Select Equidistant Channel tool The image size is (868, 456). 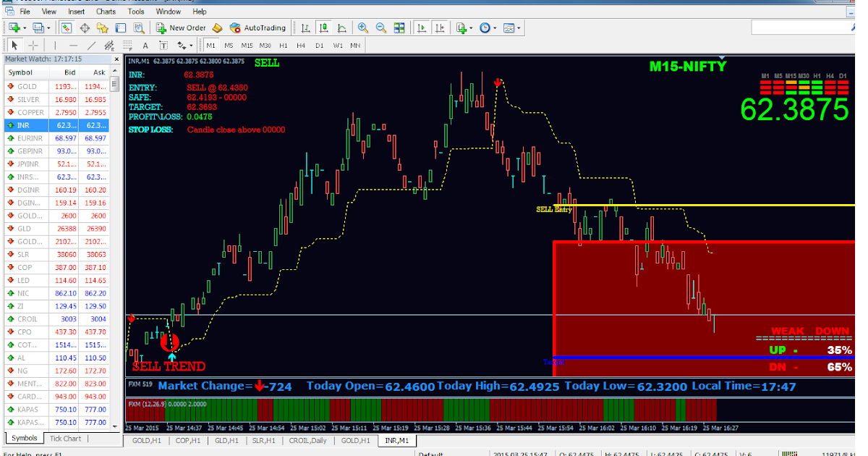(109, 46)
